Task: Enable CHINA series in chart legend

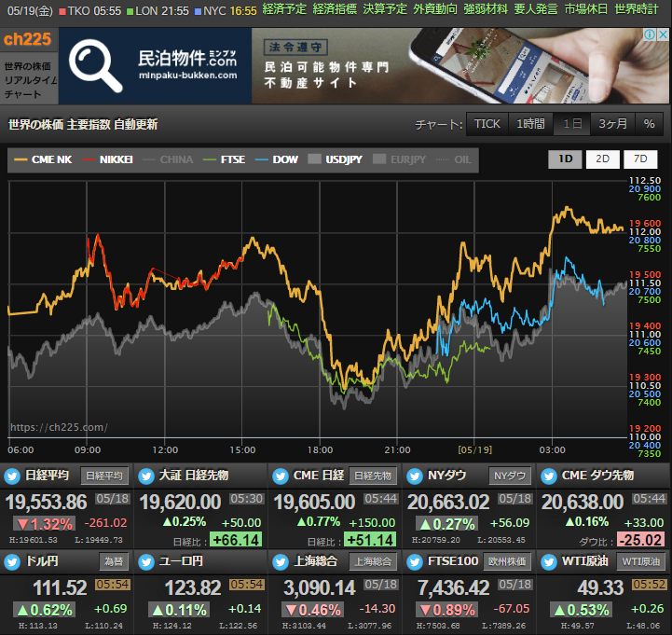Action: coord(168,159)
